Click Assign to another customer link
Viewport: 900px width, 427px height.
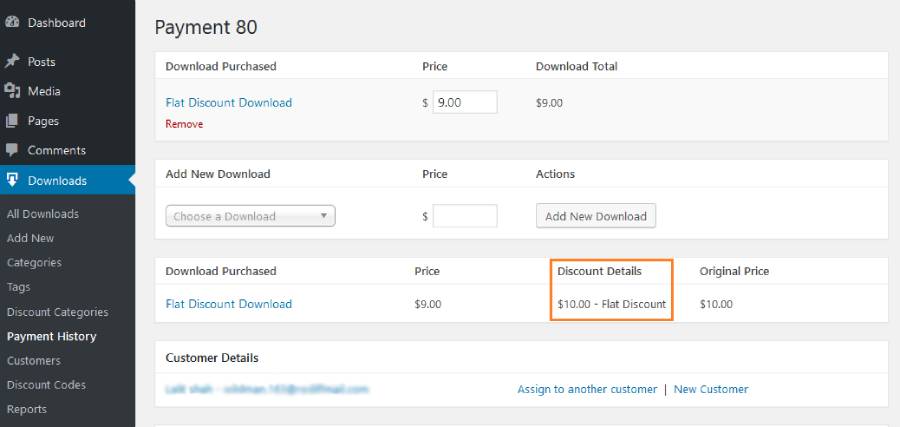(x=587, y=389)
